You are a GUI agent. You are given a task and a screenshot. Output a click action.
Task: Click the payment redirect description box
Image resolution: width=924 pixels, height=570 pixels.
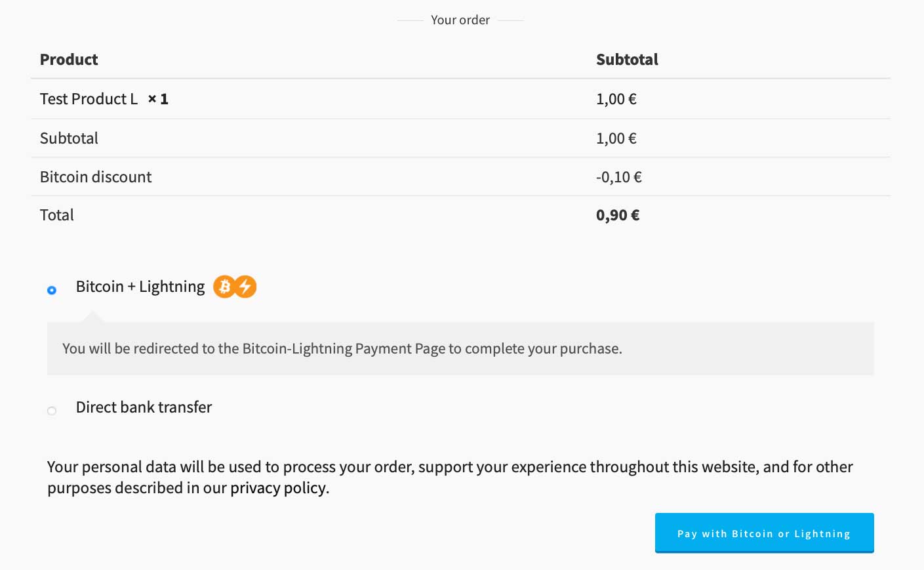tap(460, 349)
